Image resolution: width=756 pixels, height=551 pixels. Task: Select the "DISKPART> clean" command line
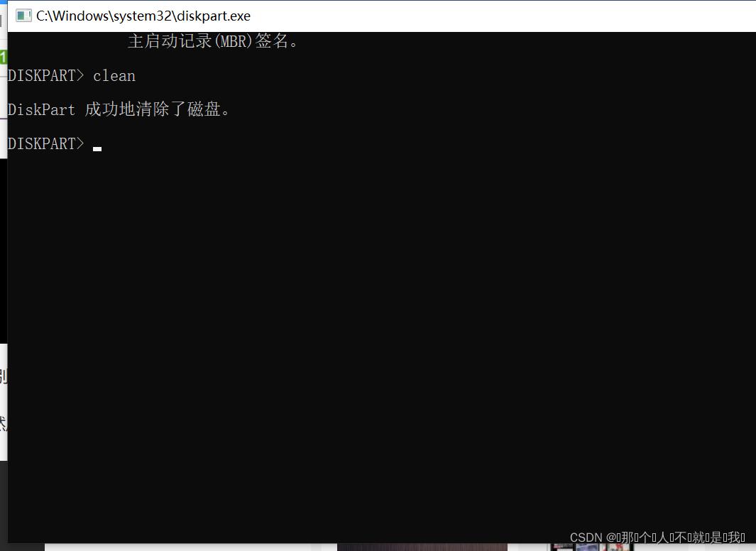pos(72,76)
